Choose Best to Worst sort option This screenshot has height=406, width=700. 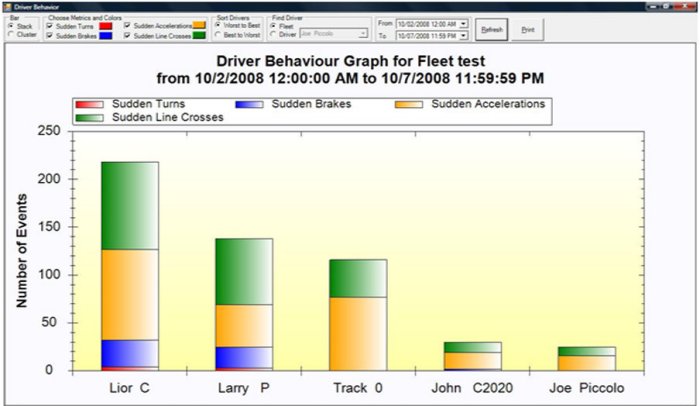(219, 35)
